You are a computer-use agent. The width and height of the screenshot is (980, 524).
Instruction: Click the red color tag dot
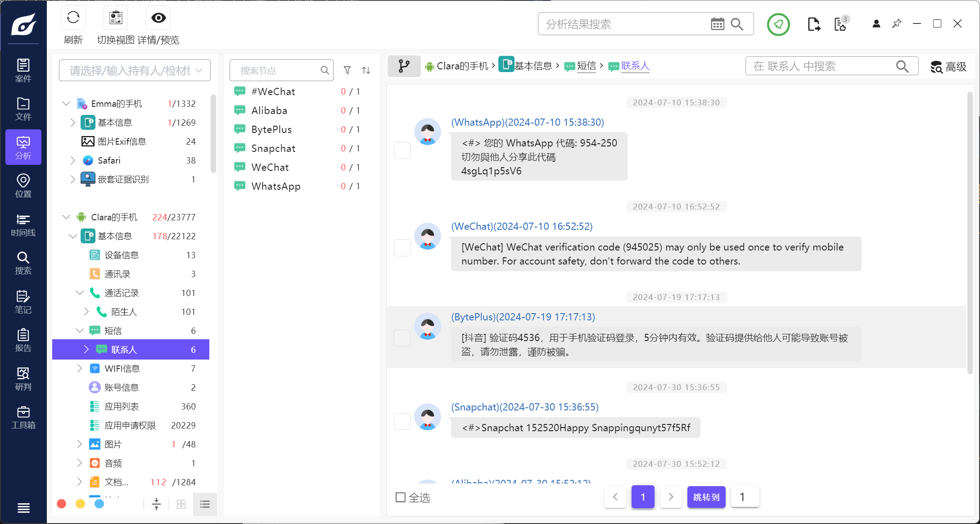click(62, 504)
